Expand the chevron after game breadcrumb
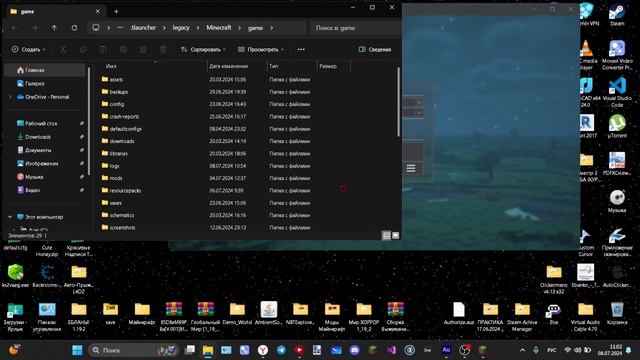The width and height of the screenshot is (640, 360). (271, 28)
